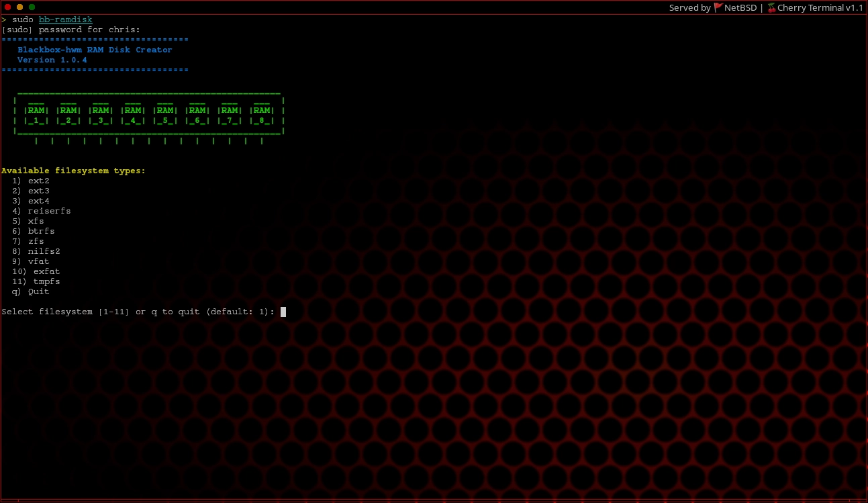Choose the '9) vfat' filesystem line
This screenshot has height=503, width=868.
31,261
